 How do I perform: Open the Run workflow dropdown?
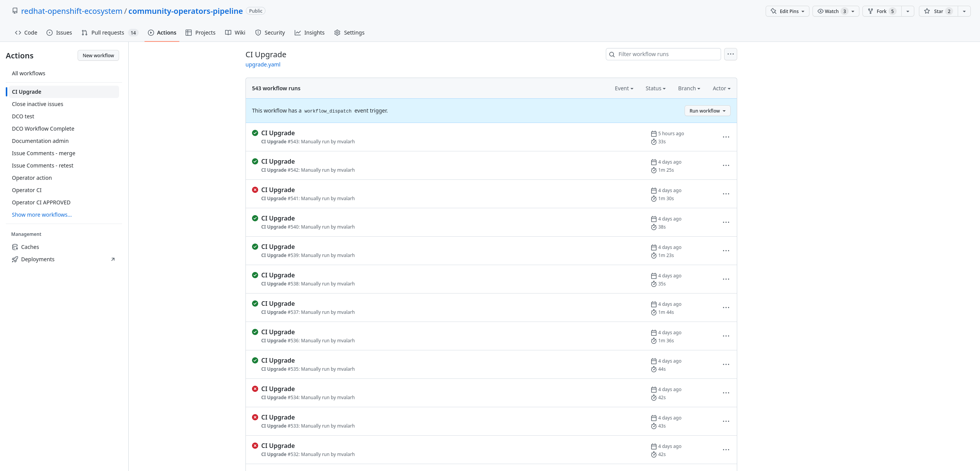(x=707, y=111)
